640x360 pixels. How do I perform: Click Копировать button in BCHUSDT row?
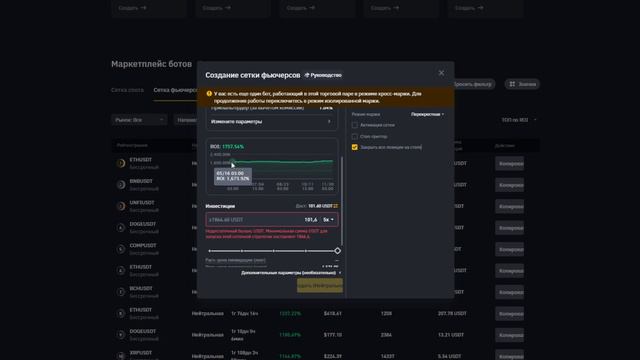tap(509, 292)
